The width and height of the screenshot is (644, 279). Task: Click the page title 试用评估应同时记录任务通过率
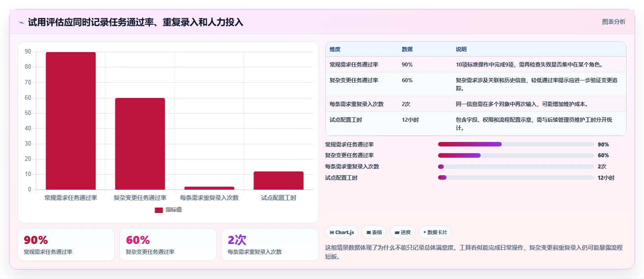pyautogui.click(x=136, y=22)
